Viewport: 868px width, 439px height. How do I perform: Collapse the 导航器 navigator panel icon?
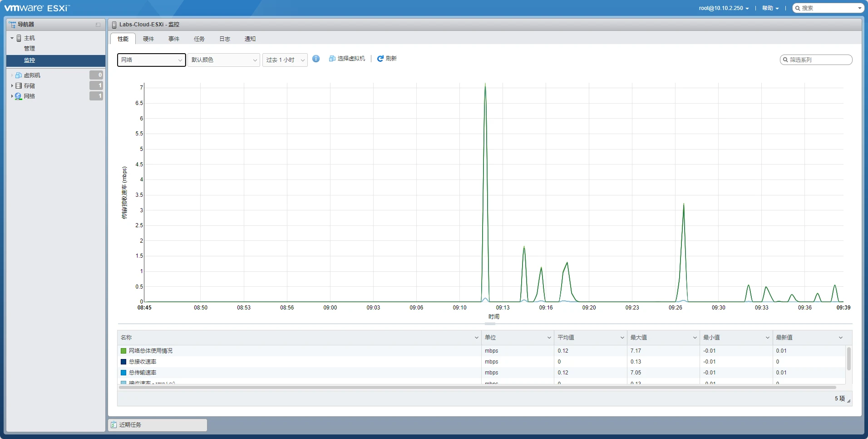click(x=98, y=25)
